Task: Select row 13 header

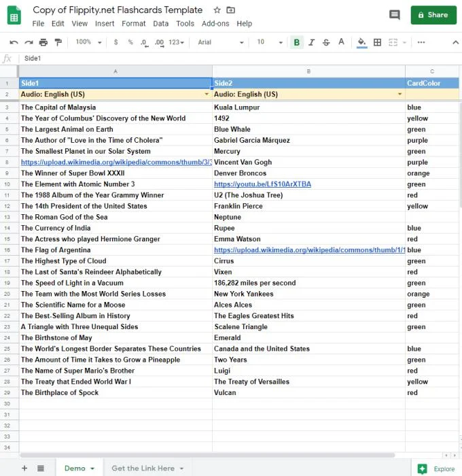Action: (7, 217)
